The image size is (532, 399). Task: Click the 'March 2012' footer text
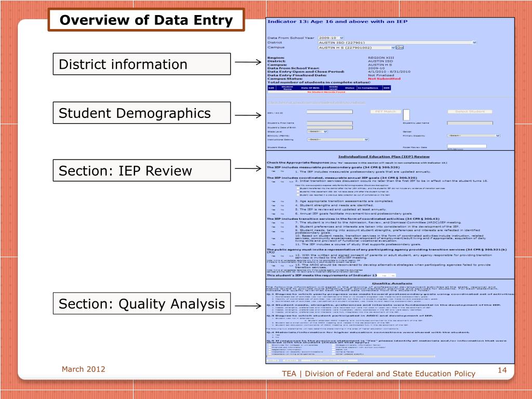pyautogui.click(x=84, y=369)
